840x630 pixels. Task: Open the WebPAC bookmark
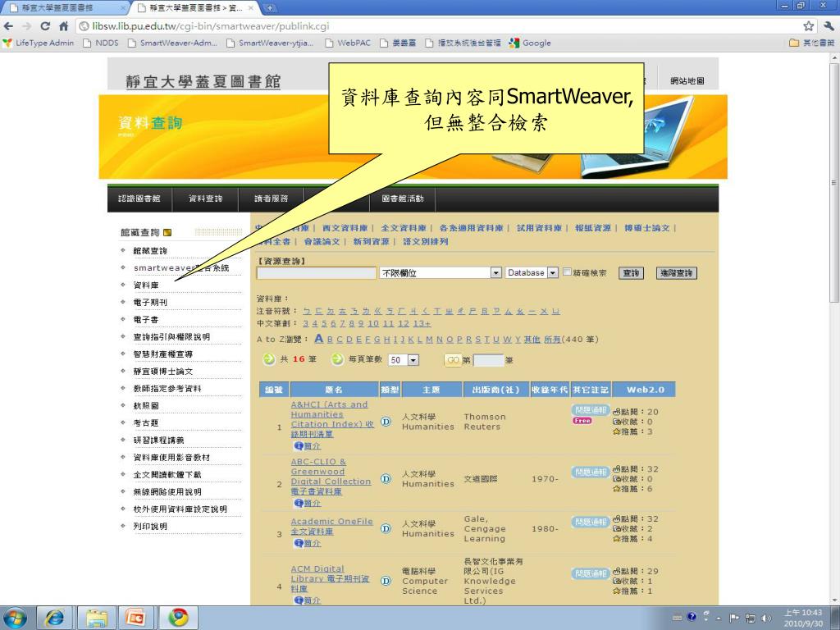point(349,43)
